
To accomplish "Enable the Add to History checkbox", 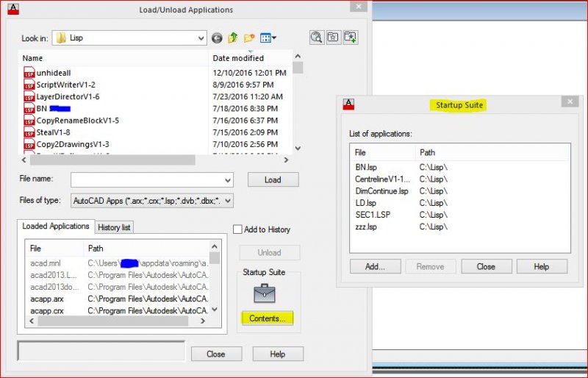I will tap(237, 229).
